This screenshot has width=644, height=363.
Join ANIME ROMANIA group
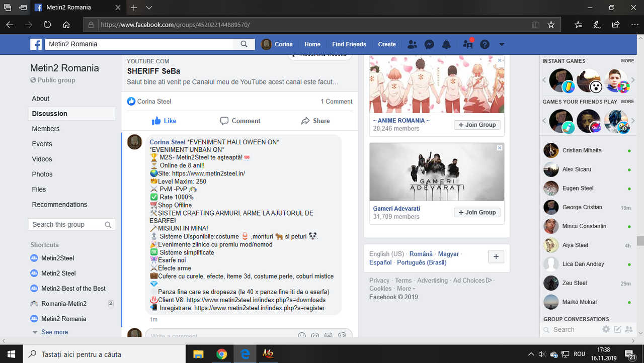point(477,125)
